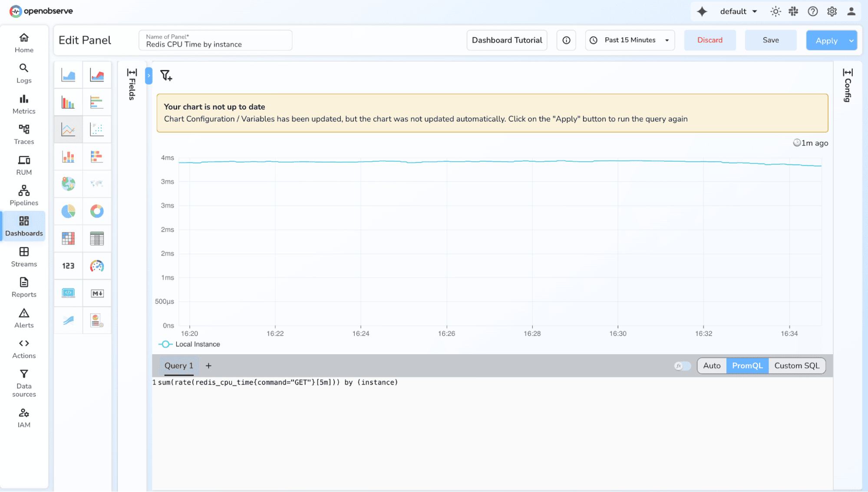Choose the markdown panel type icon
The width and height of the screenshot is (868, 492).
coord(97,293)
